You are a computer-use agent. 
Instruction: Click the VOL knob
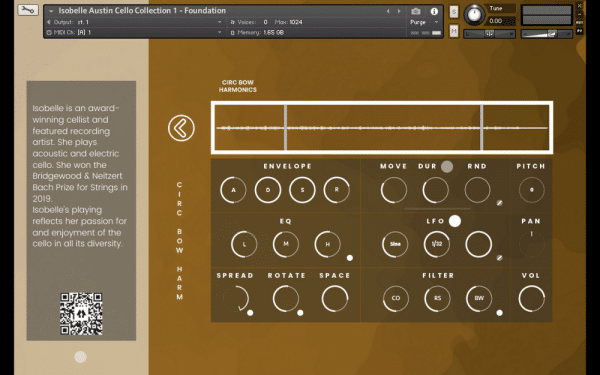532,298
